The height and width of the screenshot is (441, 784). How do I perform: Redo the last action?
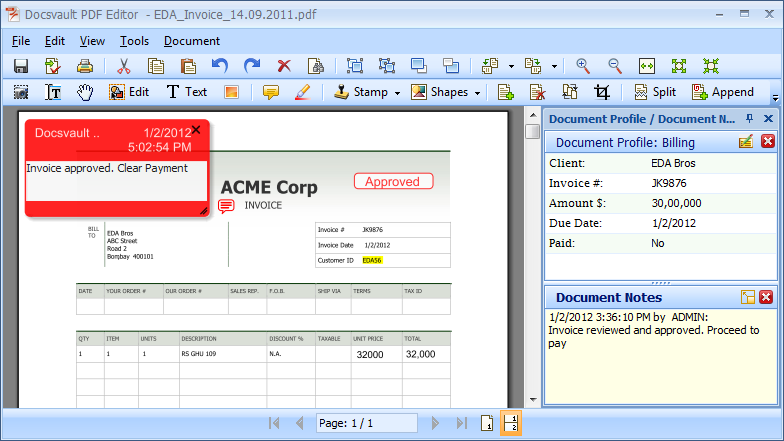point(252,66)
